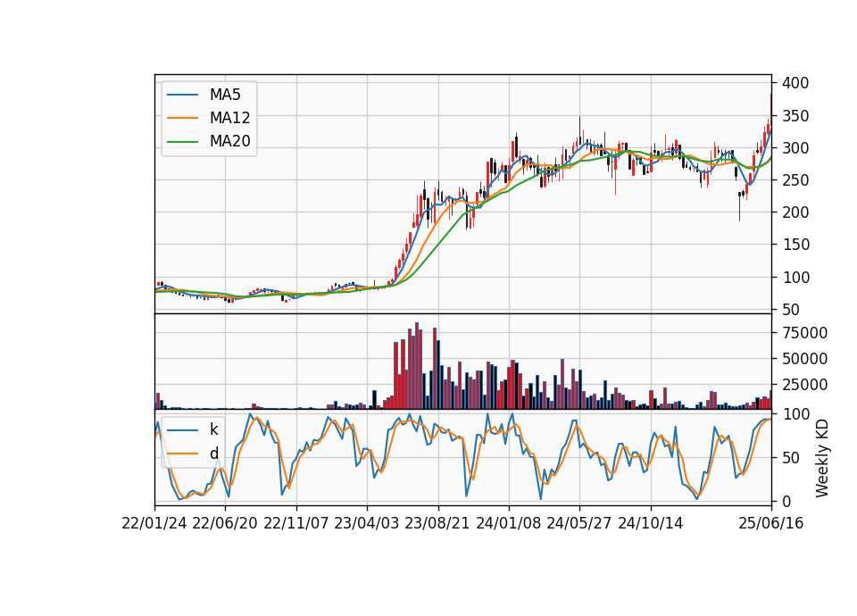Image resolution: width=857 pixels, height=616 pixels.
Task: Click the 23/04/03 date tick label
Action: [367, 523]
